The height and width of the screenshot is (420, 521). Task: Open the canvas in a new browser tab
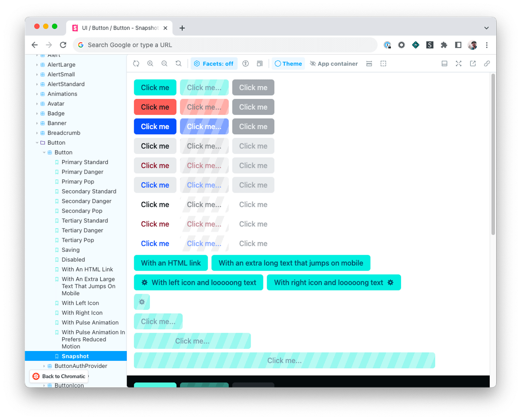473,63
